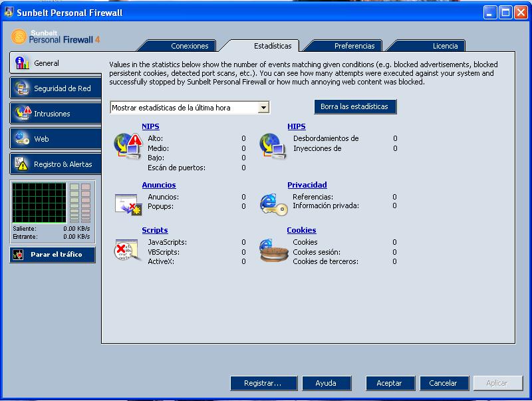Viewport: 532px width, 401px height.
Task: Open the General sidebar section
Action: 56,63
